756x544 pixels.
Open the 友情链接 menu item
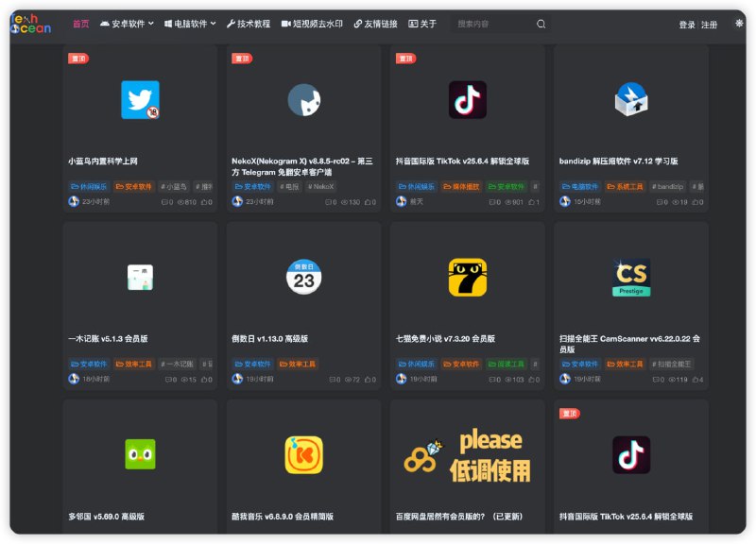(375, 24)
